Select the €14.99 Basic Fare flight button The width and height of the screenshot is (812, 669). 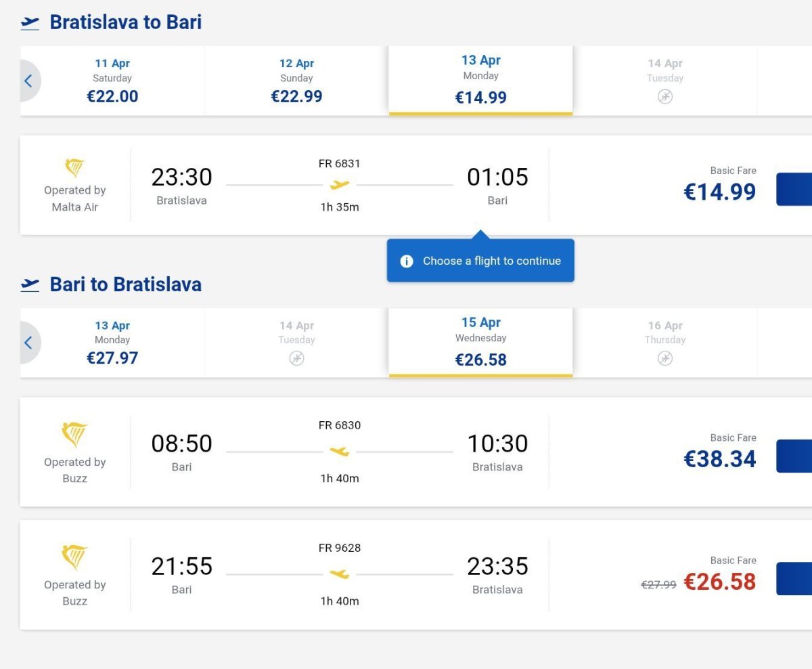[x=794, y=190]
